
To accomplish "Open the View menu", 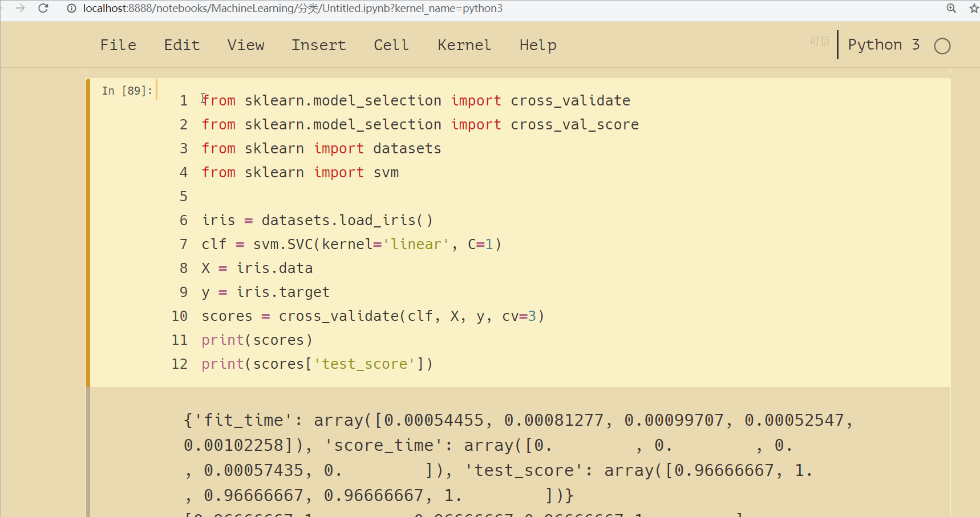I will coord(246,44).
